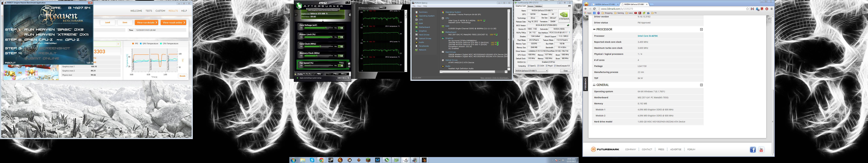Click Close button in GPU-Z
The height and width of the screenshot is (163, 868).
point(565,71)
